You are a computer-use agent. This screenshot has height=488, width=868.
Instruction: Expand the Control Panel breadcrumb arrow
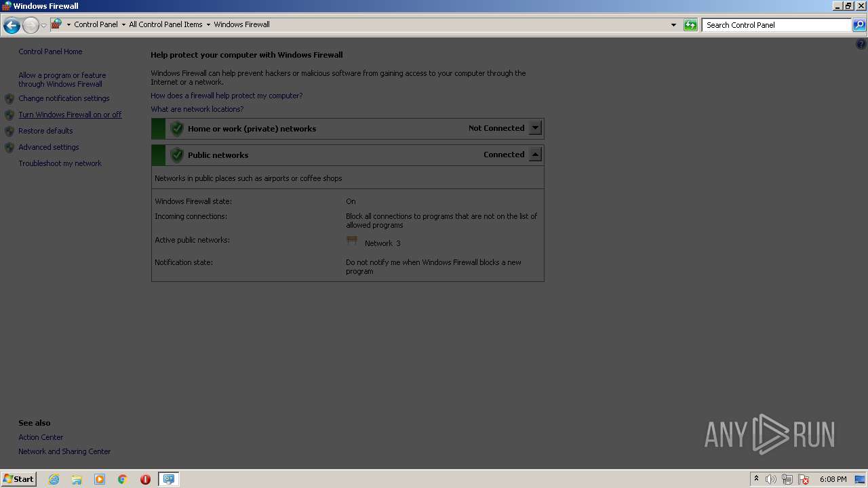pos(123,24)
